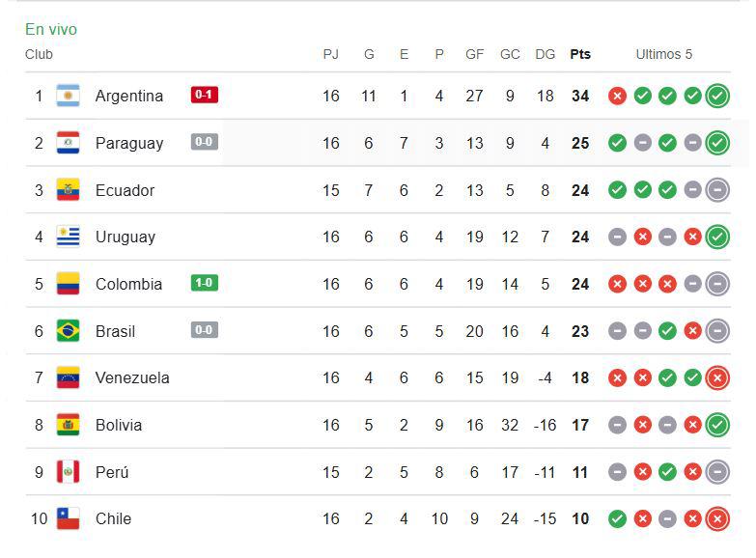Click the Venezuela flag icon

pyautogui.click(x=68, y=377)
